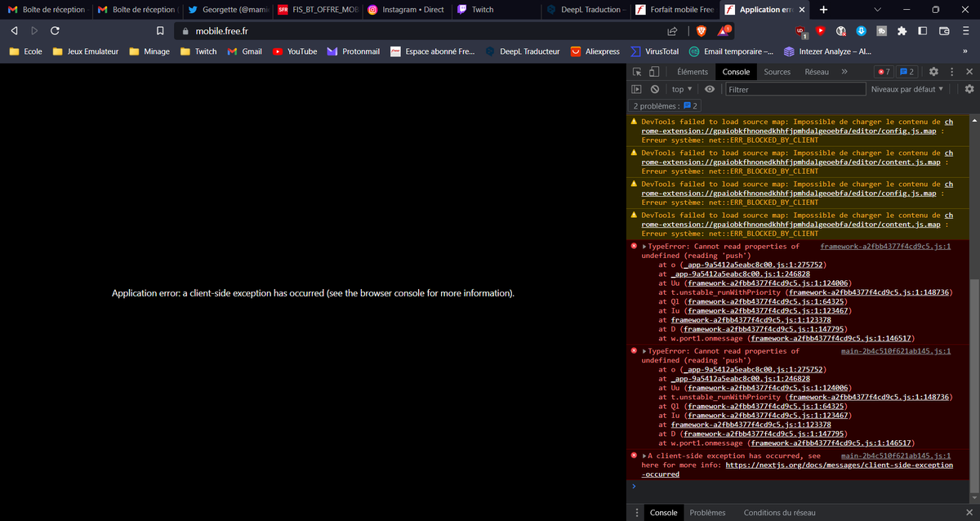Toggle the device toolbar emulation icon
This screenshot has height=521, width=980.
click(x=654, y=72)
